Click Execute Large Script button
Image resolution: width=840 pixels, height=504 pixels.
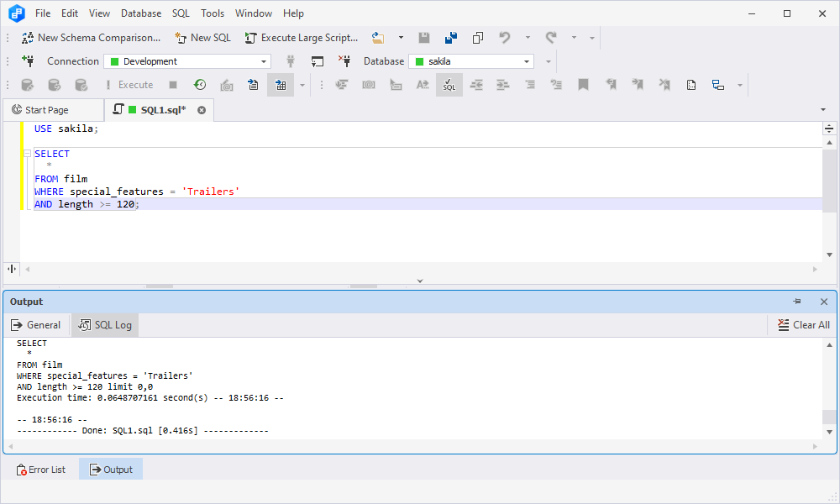click(x=301, y=38)
